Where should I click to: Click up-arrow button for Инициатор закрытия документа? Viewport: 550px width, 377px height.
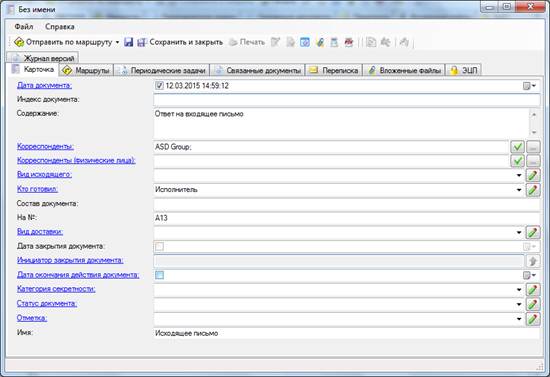[x=533, y=261]
